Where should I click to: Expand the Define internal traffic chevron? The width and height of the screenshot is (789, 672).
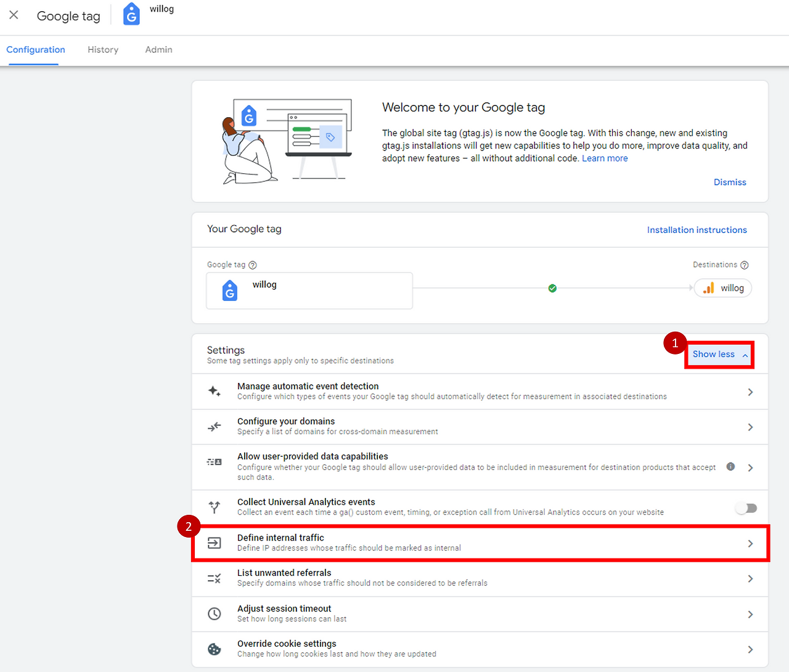coord(750,543)
